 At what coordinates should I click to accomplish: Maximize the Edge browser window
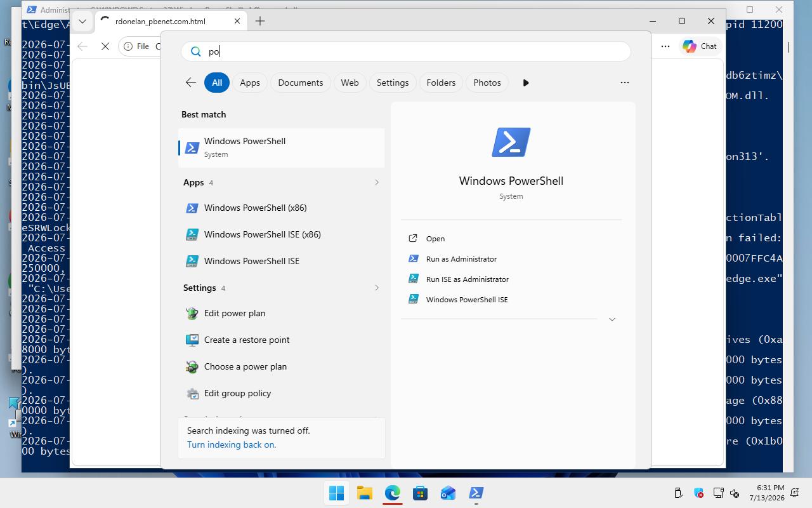682,21
